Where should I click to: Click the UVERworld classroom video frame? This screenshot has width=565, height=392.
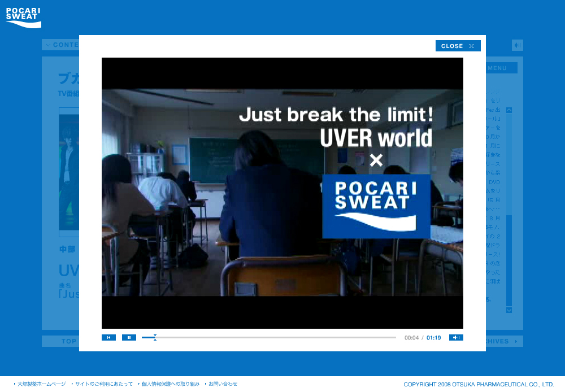click(x=282, y=193)
